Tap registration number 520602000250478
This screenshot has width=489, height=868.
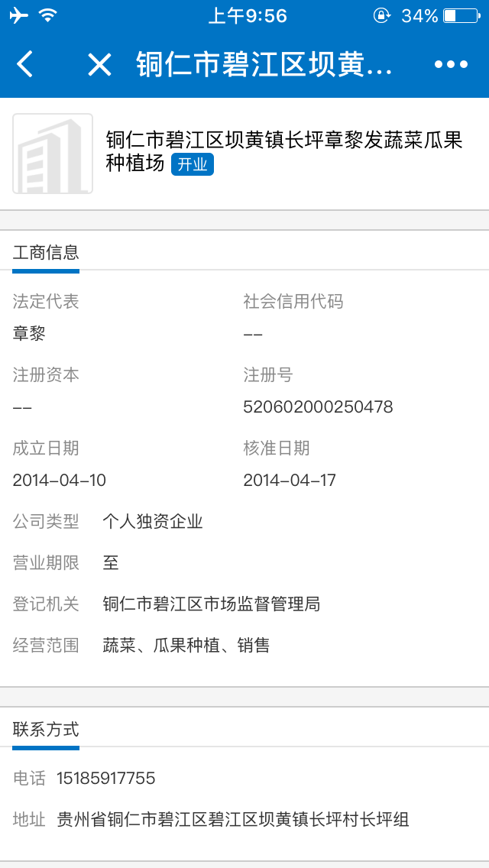[x=318, y=407]
